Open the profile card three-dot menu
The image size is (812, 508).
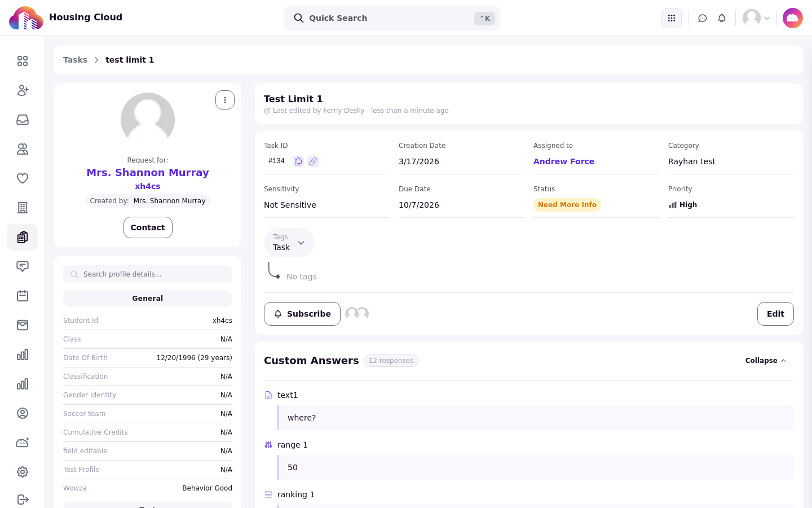pos(225,100)
